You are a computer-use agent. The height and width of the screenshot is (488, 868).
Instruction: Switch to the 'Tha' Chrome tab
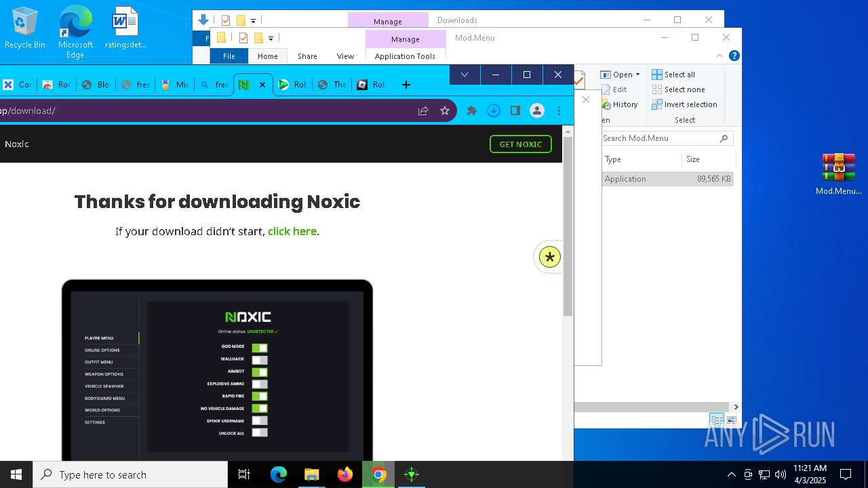[332, 85]
